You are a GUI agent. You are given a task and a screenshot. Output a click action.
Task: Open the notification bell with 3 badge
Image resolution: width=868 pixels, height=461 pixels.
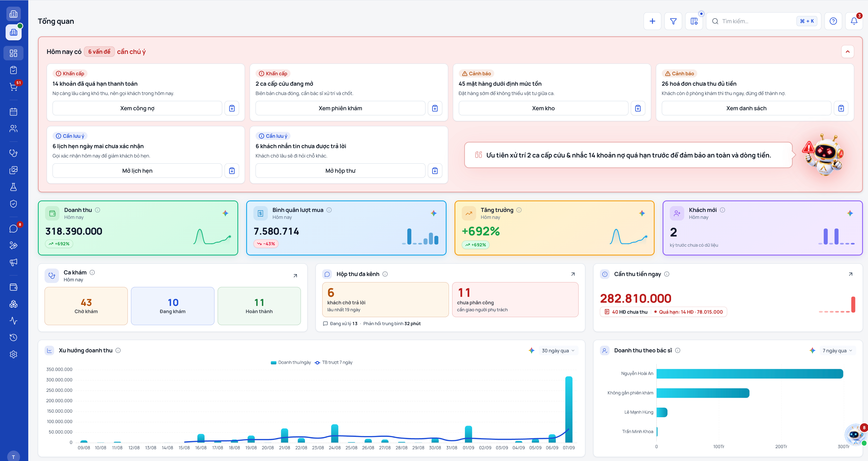click(x=854, y=21)
